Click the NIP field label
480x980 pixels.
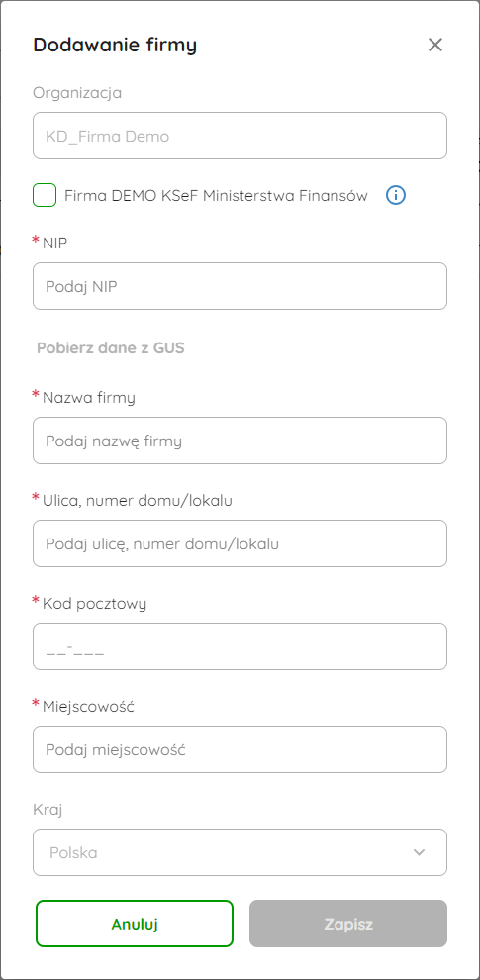pos(55,244)
